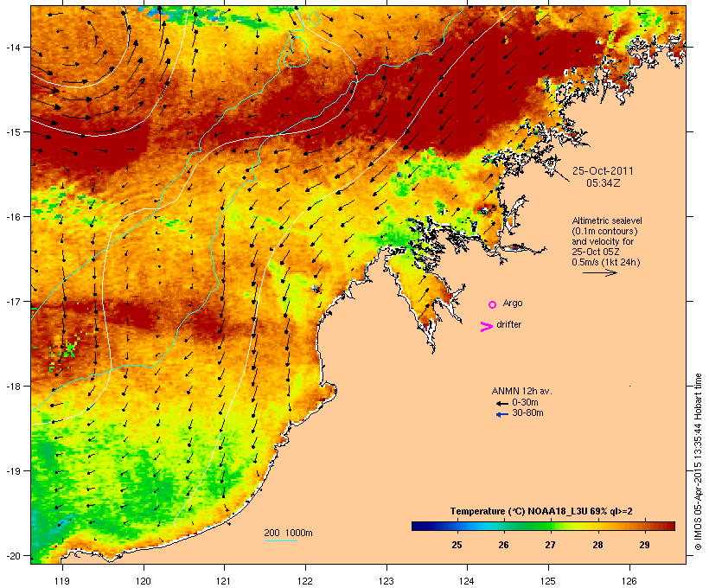
Task: Click longitude axis label 119
Action: [62, 581]
